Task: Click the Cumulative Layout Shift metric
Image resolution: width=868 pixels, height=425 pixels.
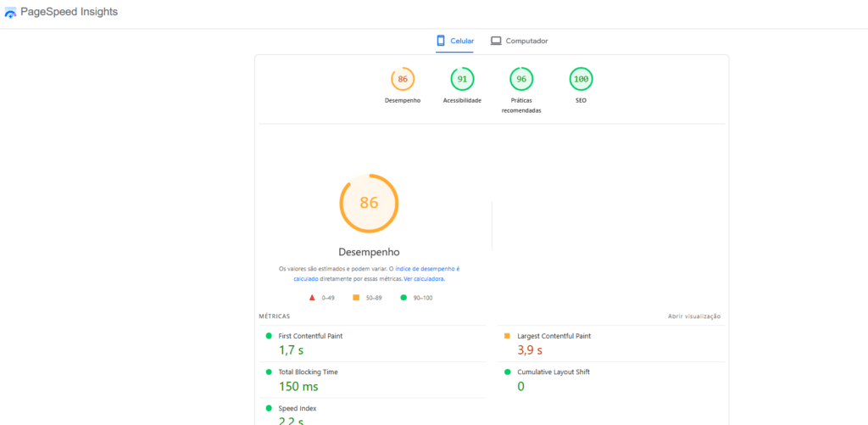Action: 553,372
